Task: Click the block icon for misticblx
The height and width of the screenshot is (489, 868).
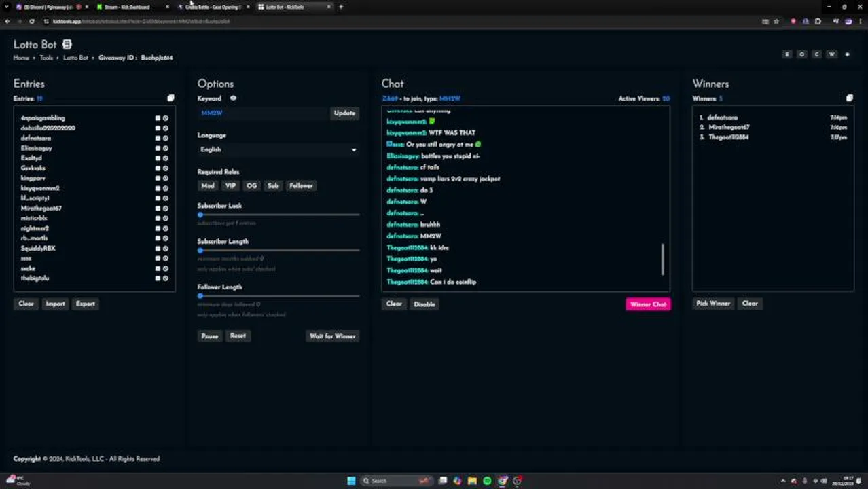Action: click(x=165, y=218)
